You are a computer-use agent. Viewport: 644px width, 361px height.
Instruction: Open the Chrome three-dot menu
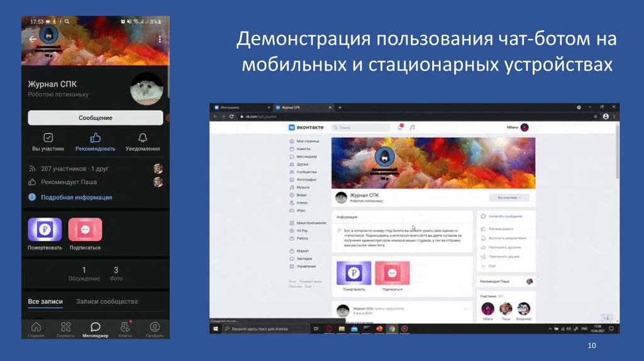[x=614, y=116]
